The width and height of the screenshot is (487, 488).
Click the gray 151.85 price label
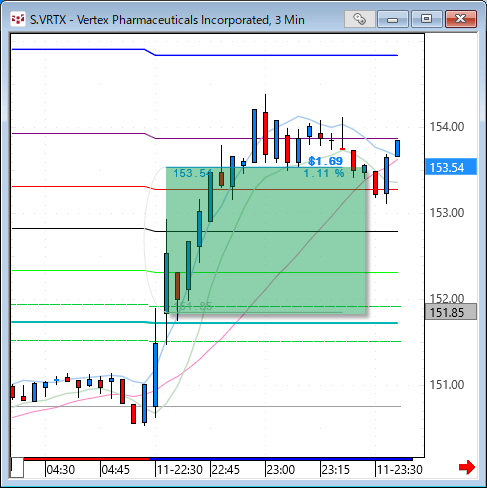451,312
